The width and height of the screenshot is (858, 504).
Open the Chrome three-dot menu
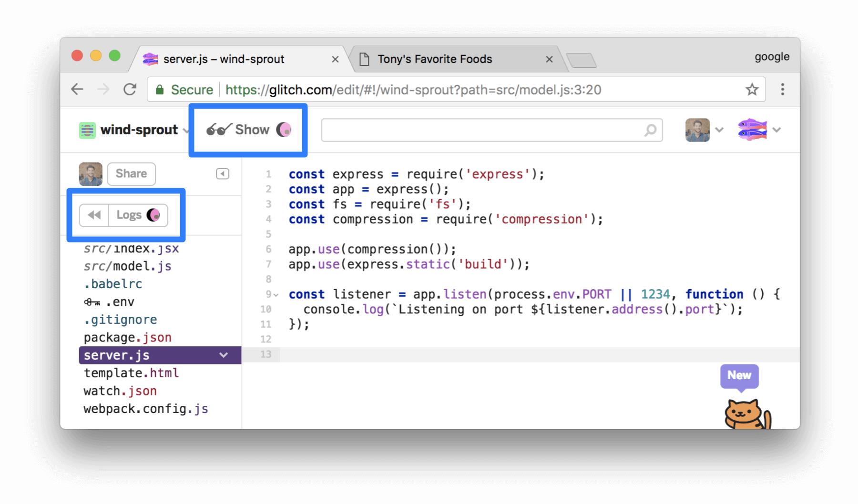click(x=782, y=89)
